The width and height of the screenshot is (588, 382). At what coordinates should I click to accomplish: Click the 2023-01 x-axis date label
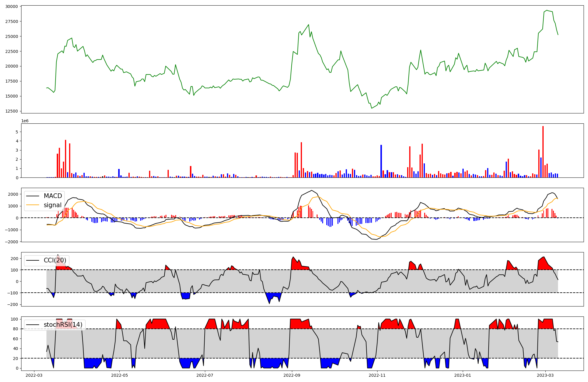click(463, 375)
